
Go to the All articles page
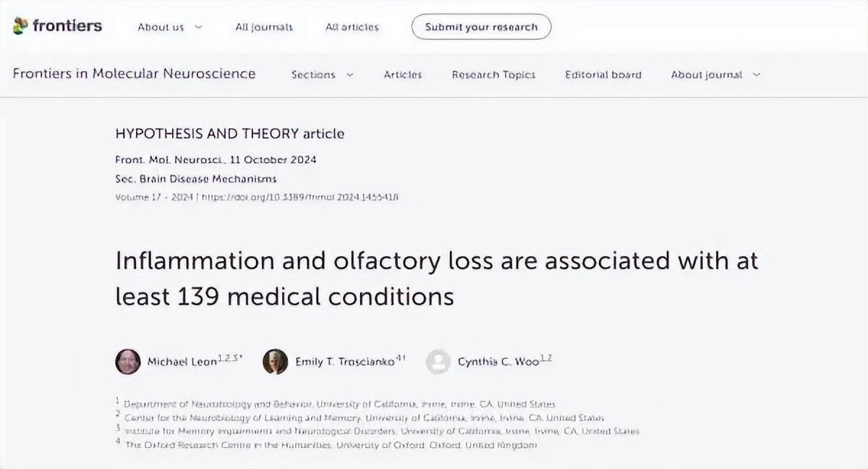click(x=352, y=28)
